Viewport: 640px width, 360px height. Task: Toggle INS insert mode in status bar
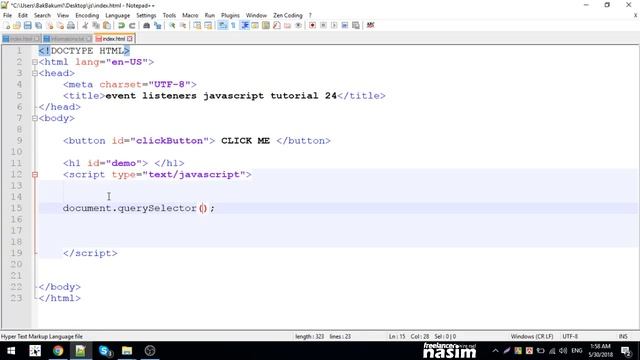point(623,336)
